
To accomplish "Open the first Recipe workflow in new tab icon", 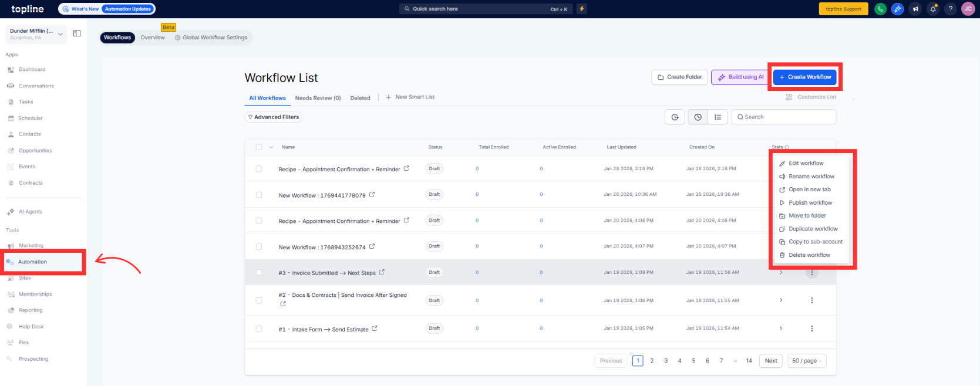I will (x=406, y=169).
